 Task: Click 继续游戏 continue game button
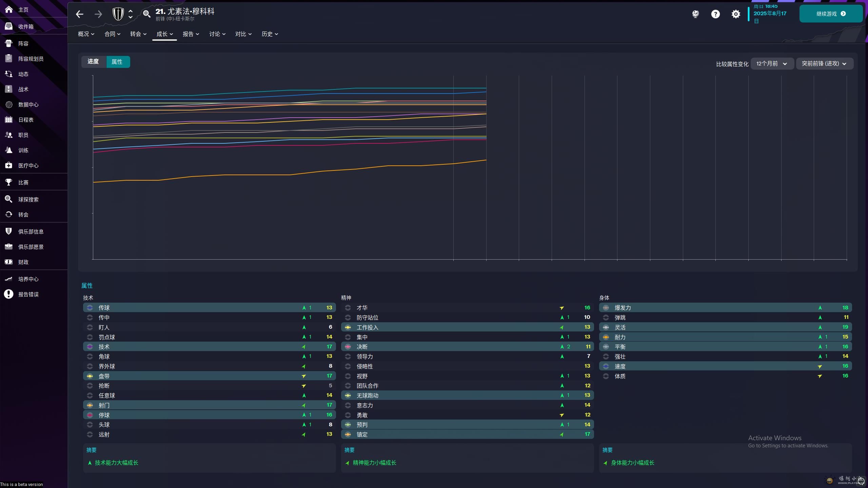point(831,14)
